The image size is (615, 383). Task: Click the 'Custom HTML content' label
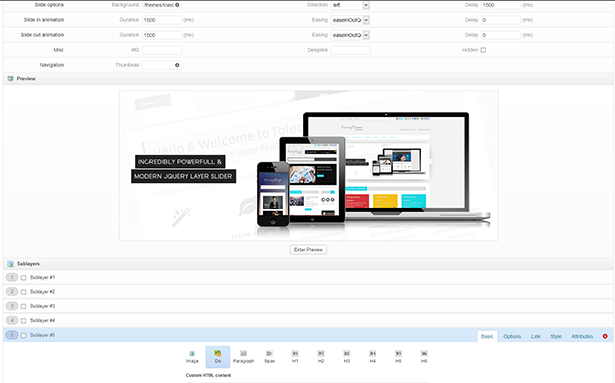click(x=208, y=376)
